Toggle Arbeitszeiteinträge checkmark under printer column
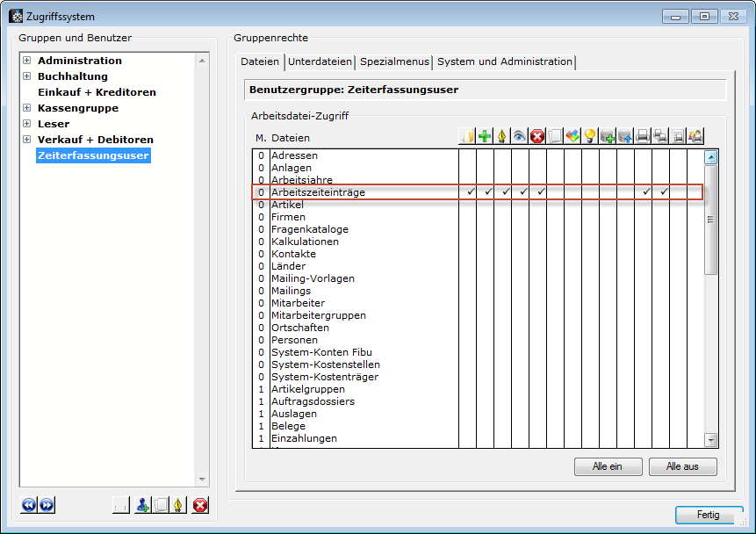The image size is (756, 534). point(646,191)
